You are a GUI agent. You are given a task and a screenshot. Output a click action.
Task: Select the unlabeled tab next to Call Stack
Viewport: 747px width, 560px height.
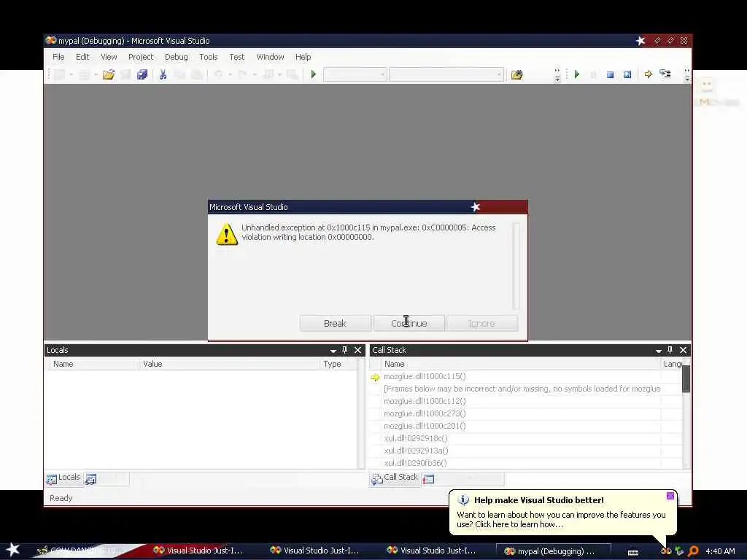point(462,478)
